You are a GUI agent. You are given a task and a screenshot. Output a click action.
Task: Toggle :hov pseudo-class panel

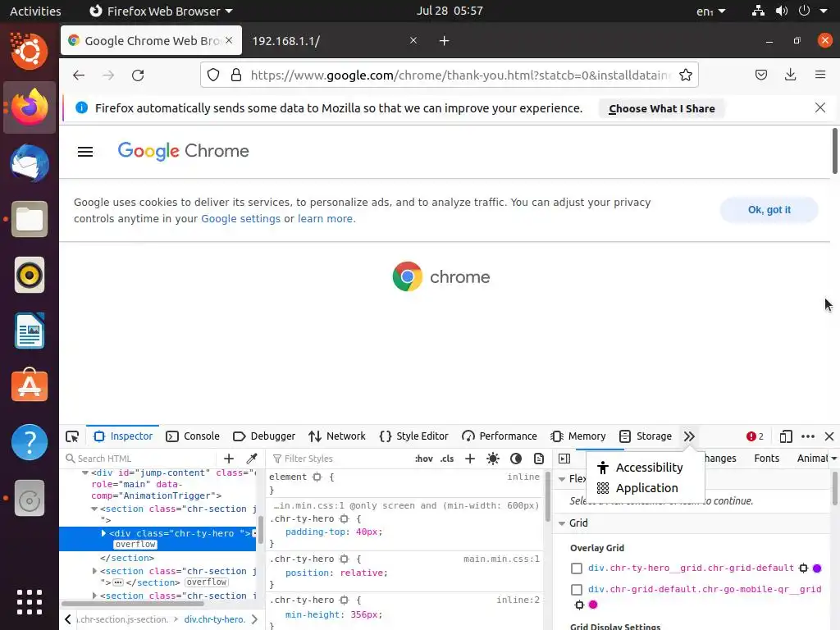424,459
